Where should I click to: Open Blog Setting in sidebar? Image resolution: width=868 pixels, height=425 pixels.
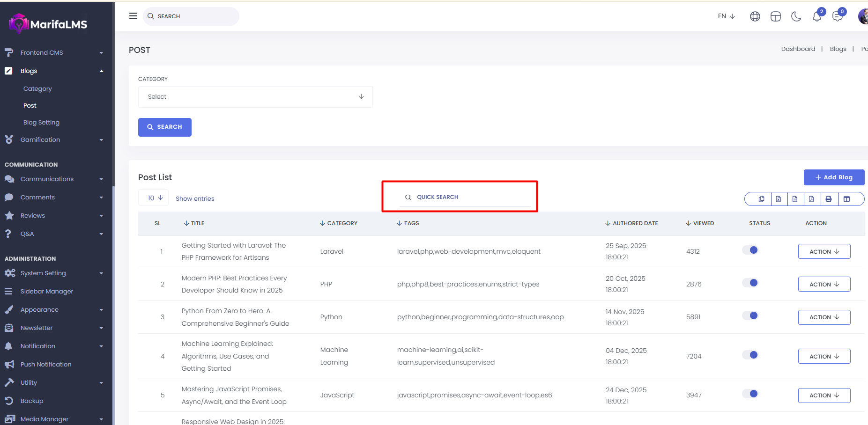tap(41, 123)
